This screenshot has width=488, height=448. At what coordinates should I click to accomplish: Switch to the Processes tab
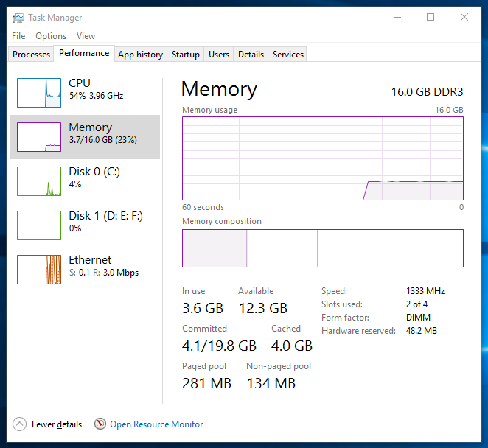tap(32, 55)
